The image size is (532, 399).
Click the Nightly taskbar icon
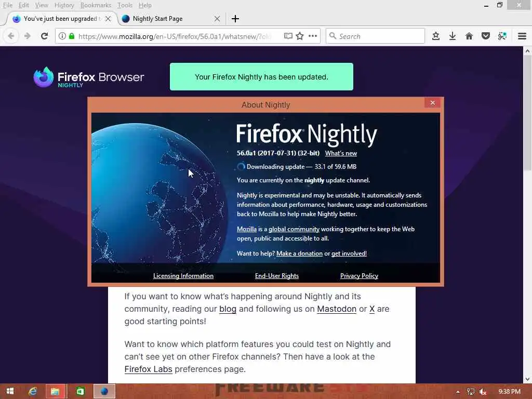tap(104, 391)
